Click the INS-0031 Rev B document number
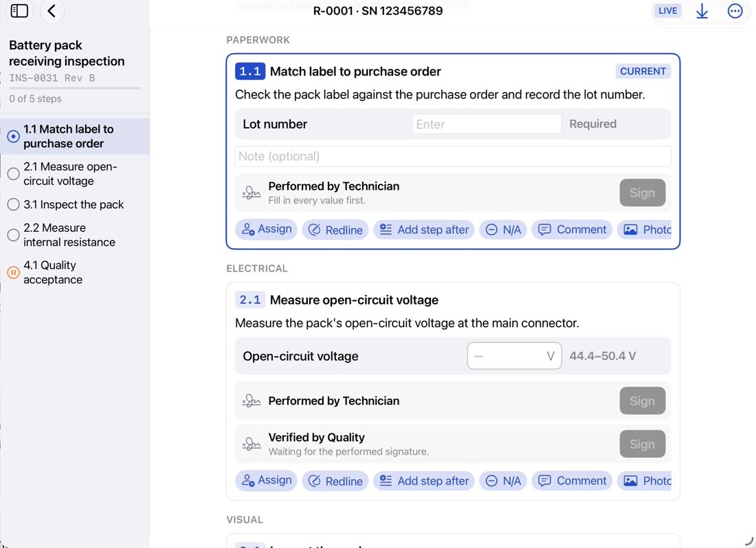 [x=52, y=78]
